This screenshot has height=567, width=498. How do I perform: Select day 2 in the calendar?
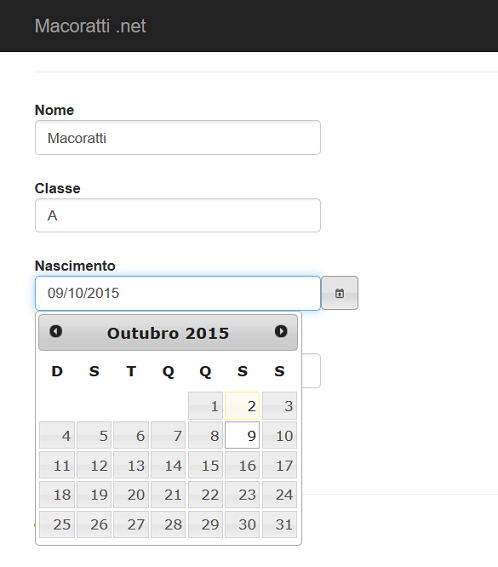[242, 406]
